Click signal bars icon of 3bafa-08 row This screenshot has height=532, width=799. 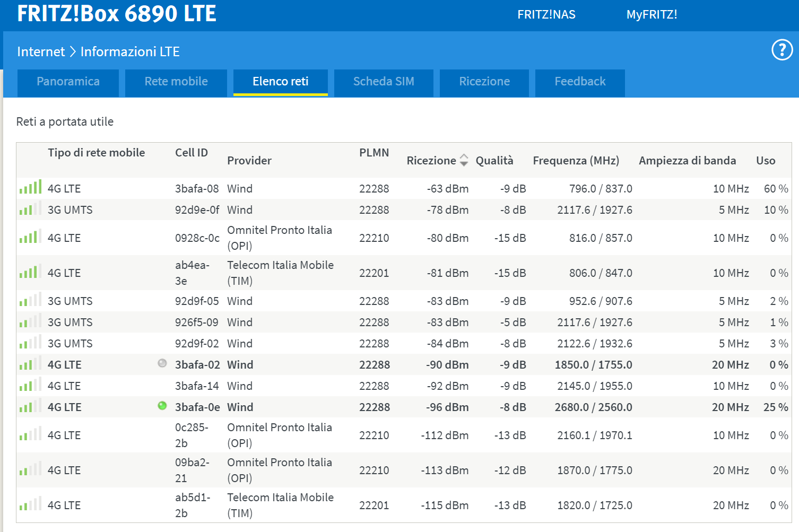30,187
